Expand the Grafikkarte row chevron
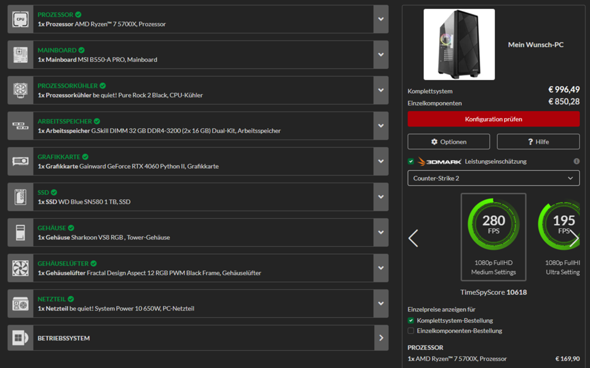This screenshot has height=368, width=590. pos(381,161)
